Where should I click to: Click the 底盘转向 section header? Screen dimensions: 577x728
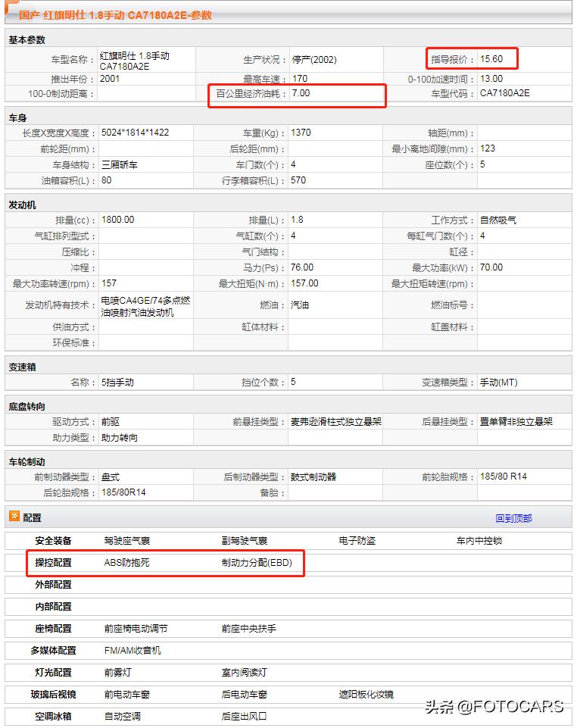pos(27,407)
